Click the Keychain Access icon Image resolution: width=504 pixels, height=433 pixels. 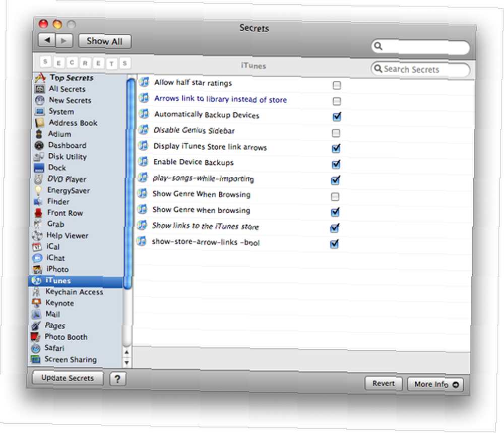coord(37,292)
